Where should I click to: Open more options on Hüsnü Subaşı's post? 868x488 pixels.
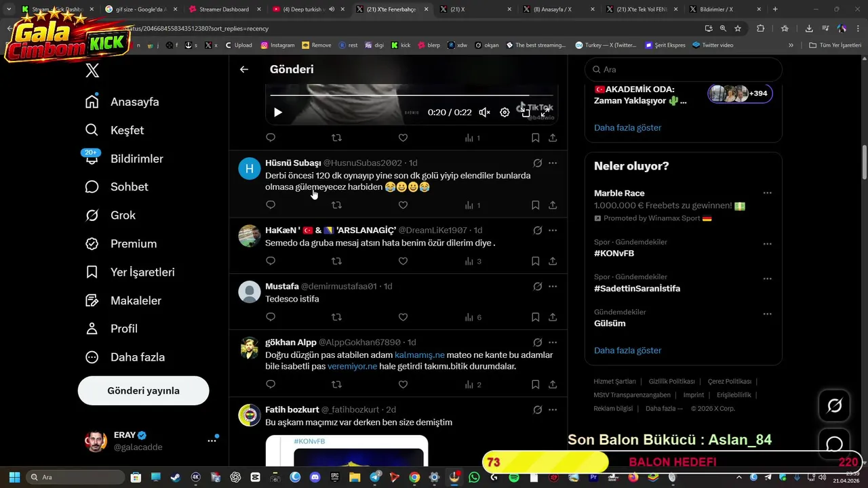(x=553, y=163)
